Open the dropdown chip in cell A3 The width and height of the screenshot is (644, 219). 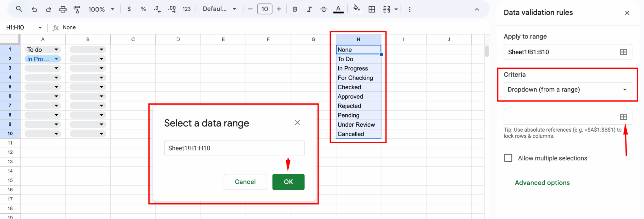(43, 68)
